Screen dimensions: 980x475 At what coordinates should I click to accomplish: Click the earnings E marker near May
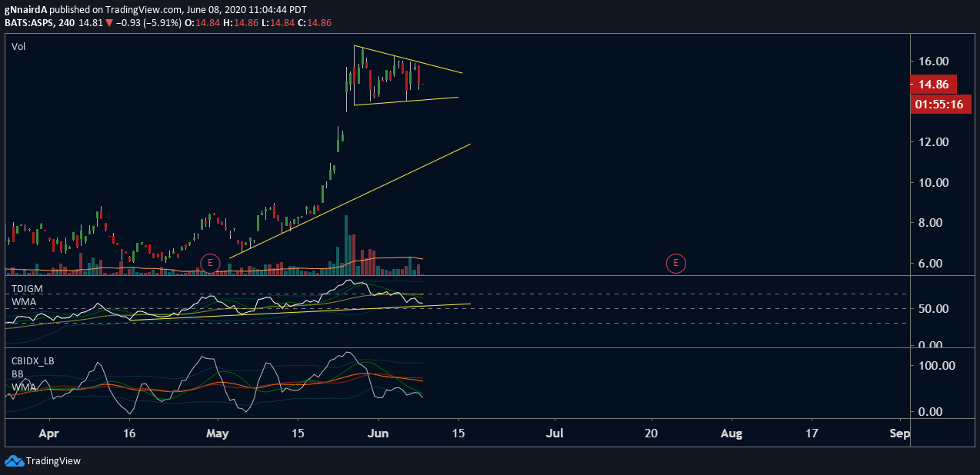point(210,263)
